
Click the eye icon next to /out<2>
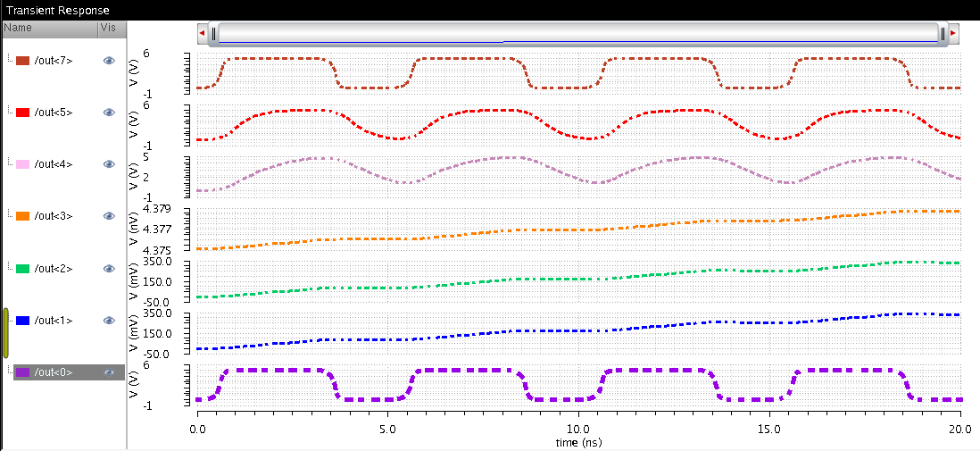coord(109,268)
